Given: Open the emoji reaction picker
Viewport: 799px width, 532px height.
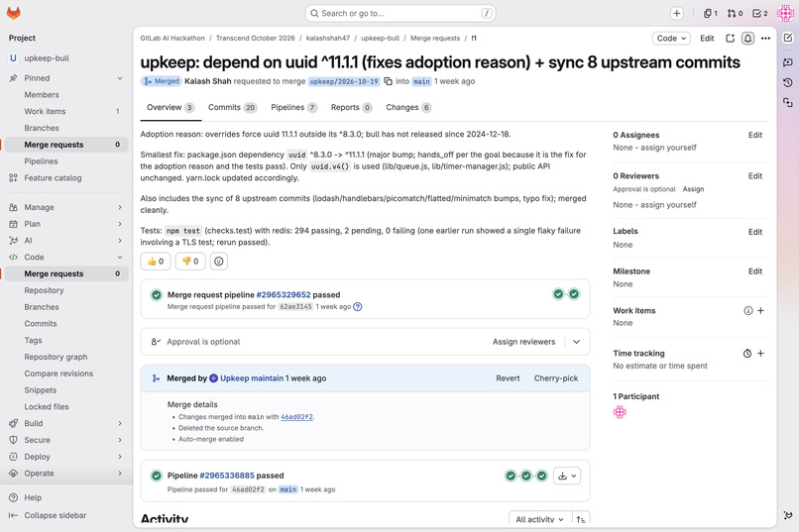Looking at the screenshot, I should pos(219,262).
